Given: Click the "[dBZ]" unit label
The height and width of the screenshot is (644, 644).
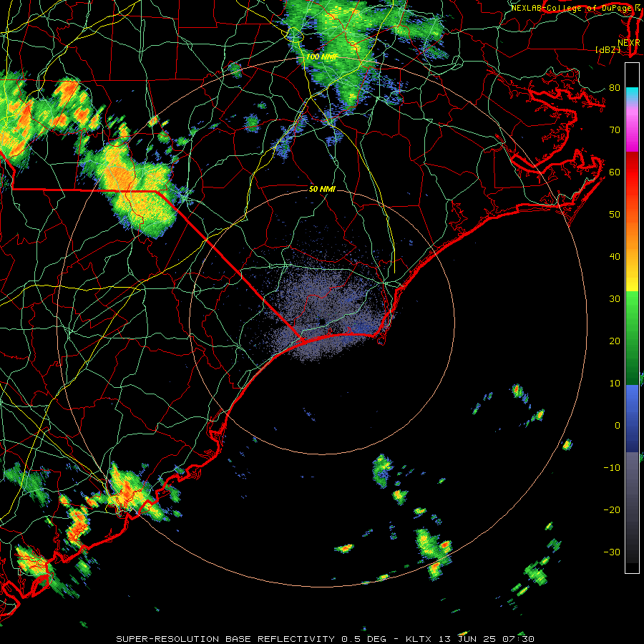Looking at the screenshot, I should click(608, 50).
